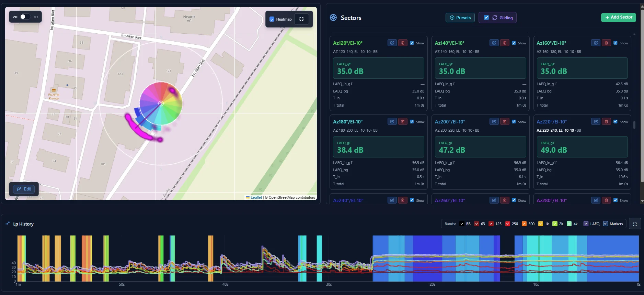
Task: Hide the Az160°/El-10° sector via Show
Action: coord(616,43)
